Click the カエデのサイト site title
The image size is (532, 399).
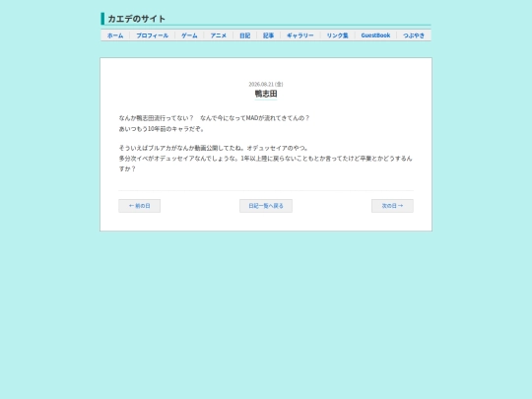click(136, 19)
